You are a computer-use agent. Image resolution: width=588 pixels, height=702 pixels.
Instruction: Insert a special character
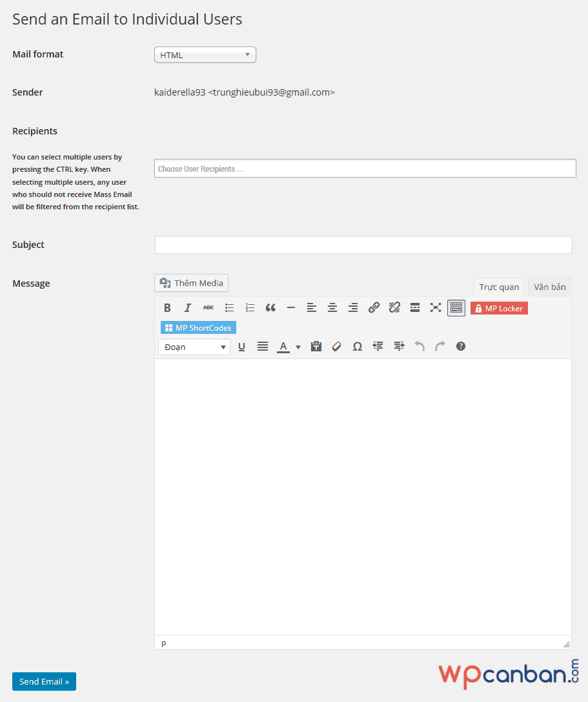point(357,346)
